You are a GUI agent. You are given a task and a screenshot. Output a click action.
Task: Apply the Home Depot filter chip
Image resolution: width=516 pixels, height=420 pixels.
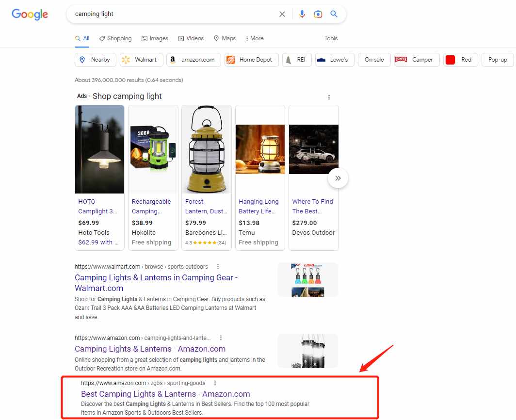[x=251, y=60]
